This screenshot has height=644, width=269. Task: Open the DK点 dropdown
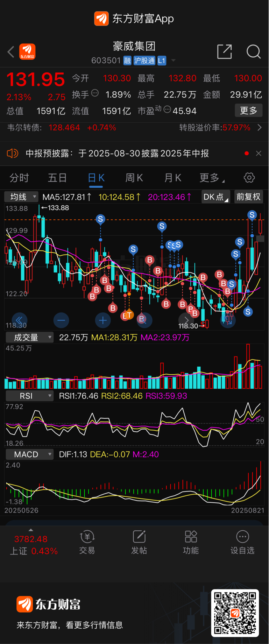click(x=216, y=197)
